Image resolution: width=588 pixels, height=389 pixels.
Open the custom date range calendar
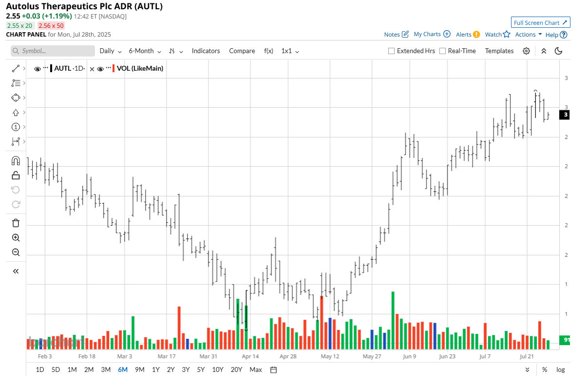point(274,370)
